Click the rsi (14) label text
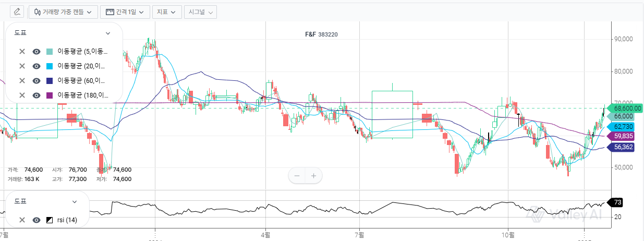The width and height of the screenshot is (644, 241). pos(67,220)
